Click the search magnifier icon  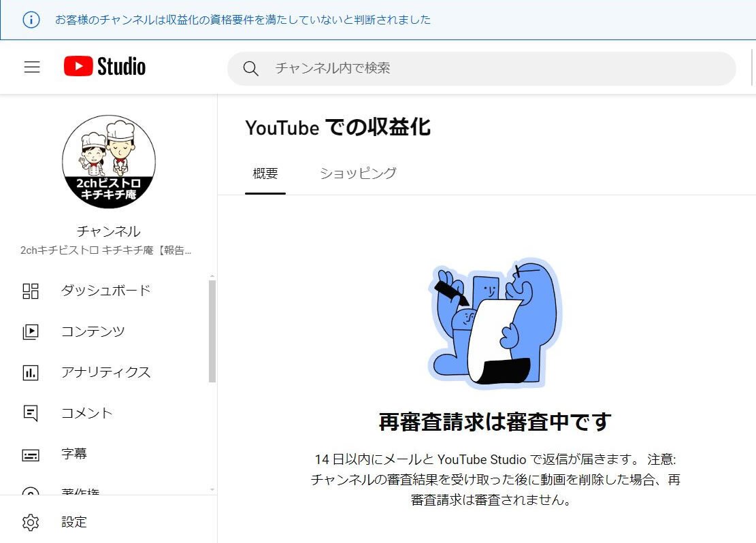click(250, 69)
